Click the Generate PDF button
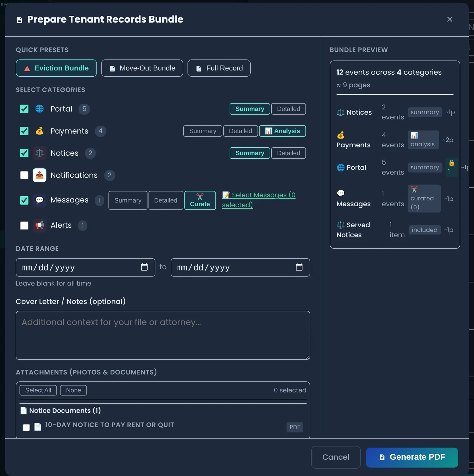Viewport: 474px width, 476px height. click(x=412, y=457)
